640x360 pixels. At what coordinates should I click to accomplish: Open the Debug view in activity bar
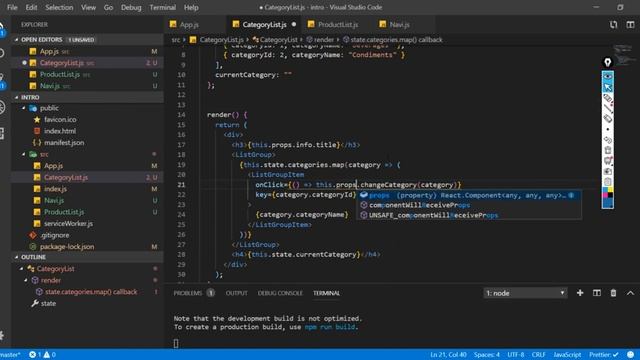[x=2, y=107]
